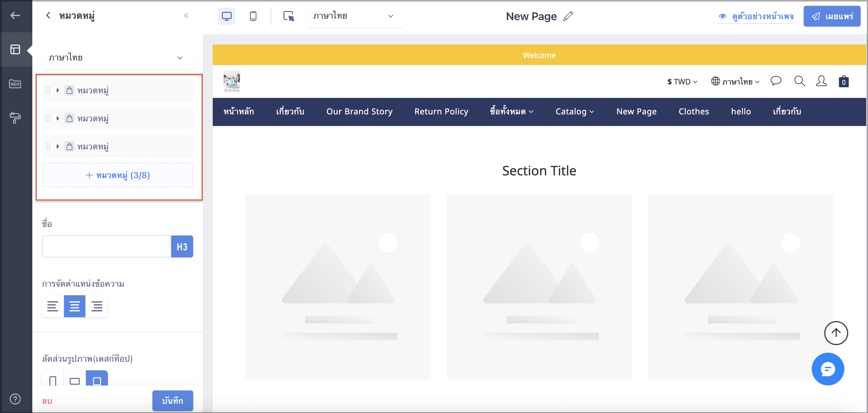Click the บันทึก save button
The width and height of the screenshot is (868, 413).
pos(173,401)
